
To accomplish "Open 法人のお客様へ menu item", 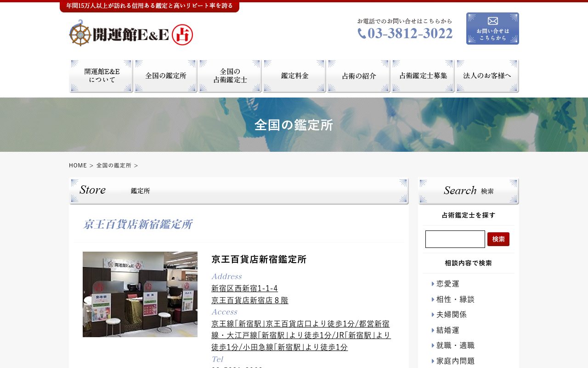I will [x=487, y=76].
